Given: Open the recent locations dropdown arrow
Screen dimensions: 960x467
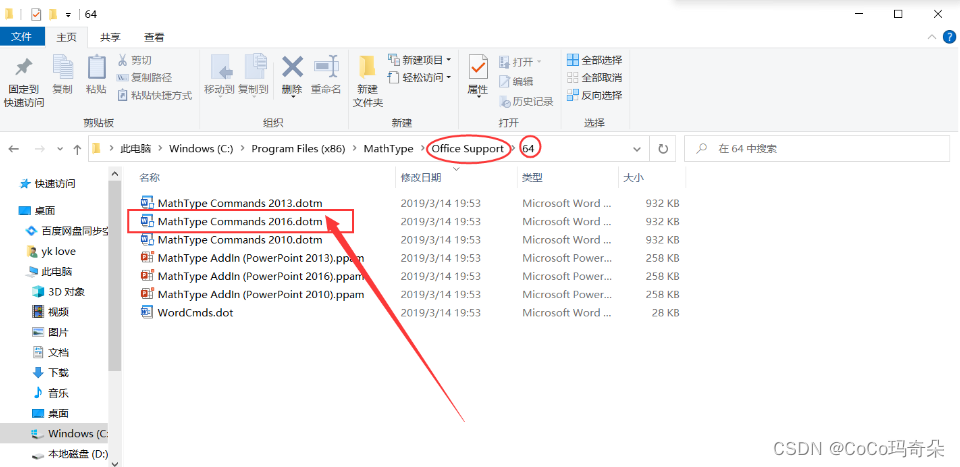Looking at the screenshot, I should tap(60, 149).
